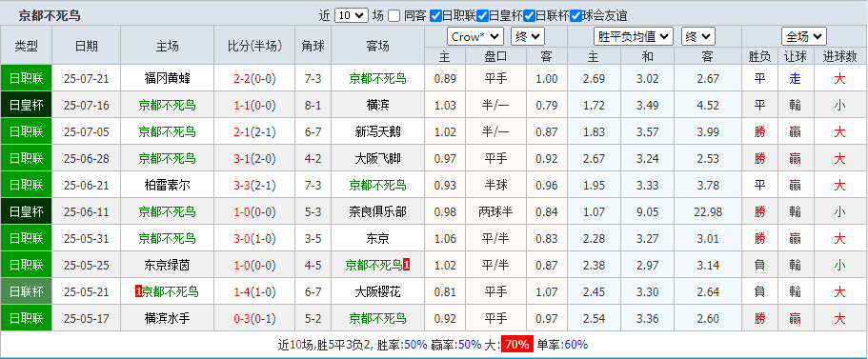Click the home odds value 1.07
Screen dimensions: 868x359
594,211
